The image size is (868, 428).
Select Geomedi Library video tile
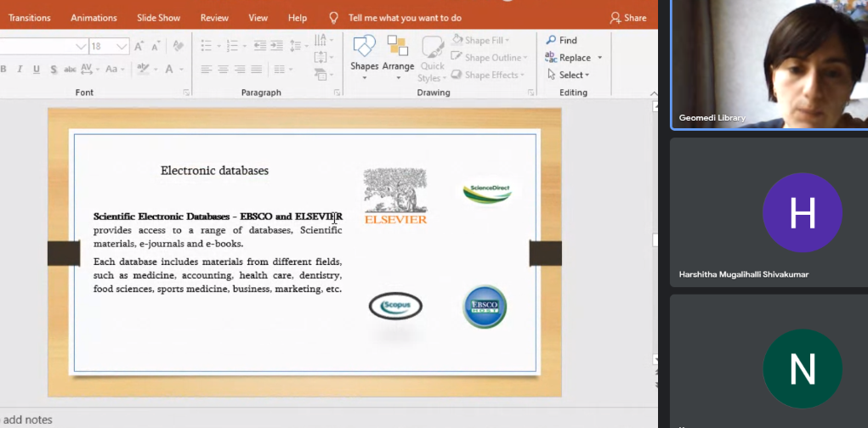point(769,65)
